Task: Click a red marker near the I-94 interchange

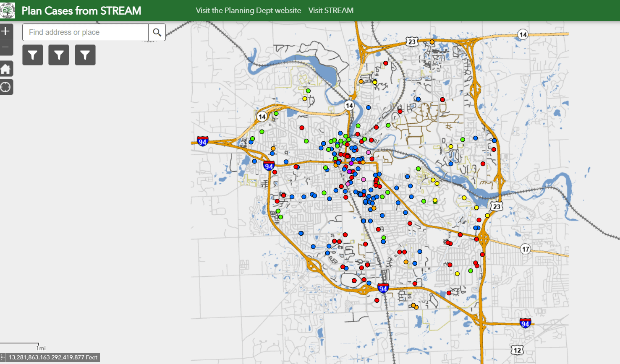Action: pyautogui.click(x=274, y=171)
